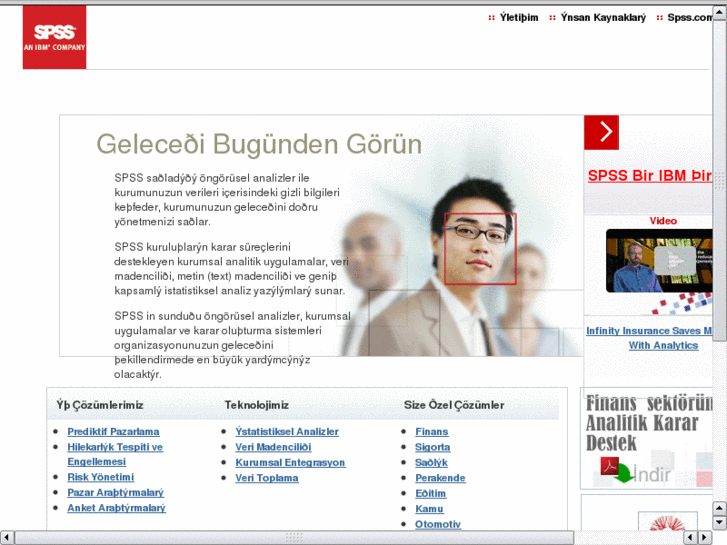The image size is (727, 545).
Task: Play the video thumbnail
Action: click(659, 260)
